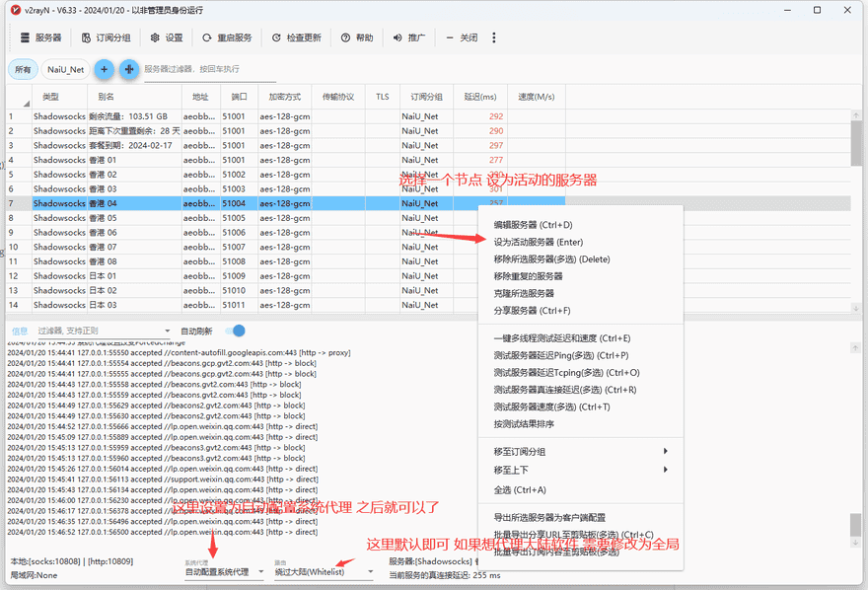Click 检查更新 check for updates
Viewport: 868px width, 590px height.
click(x=297, y=37)
